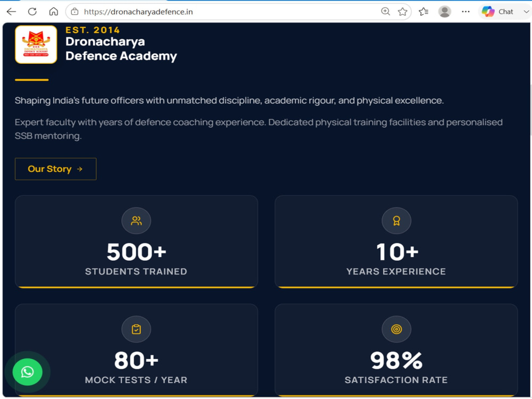Click the Years Experience award ribbon icon

tap(396, 221)
